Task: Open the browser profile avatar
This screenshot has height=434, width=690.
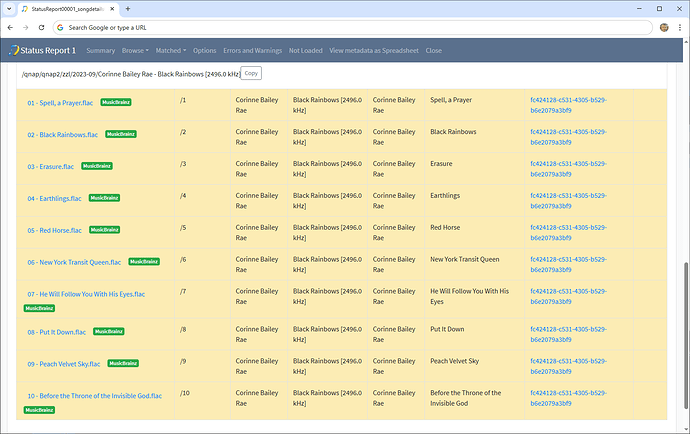Action: tap(663, 27)
